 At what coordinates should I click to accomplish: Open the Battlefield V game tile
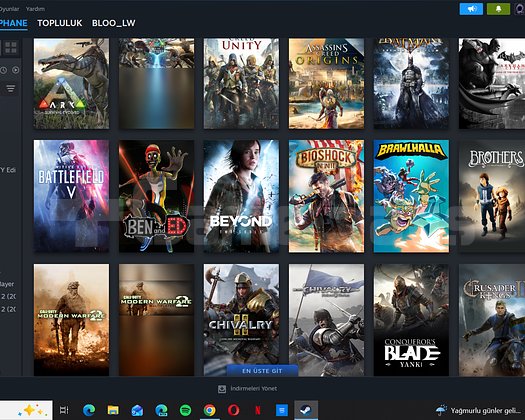71,196
